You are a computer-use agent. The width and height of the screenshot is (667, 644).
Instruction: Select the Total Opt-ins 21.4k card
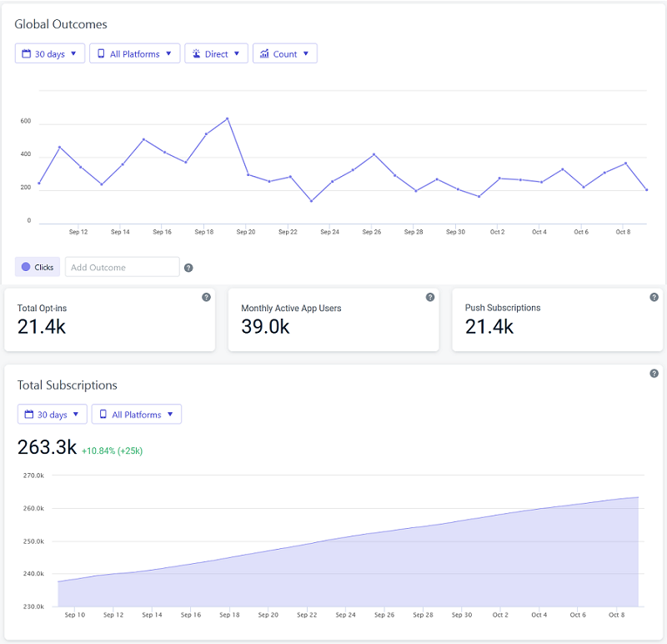point(109,319)
